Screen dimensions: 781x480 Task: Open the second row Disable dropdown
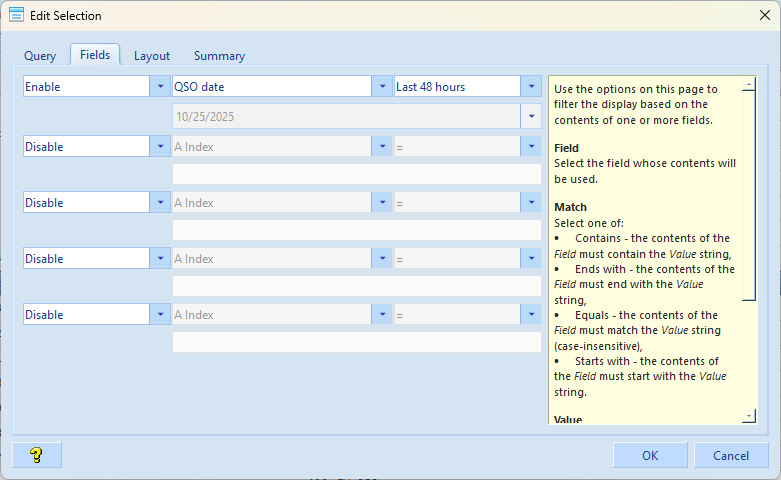[161, 147]
